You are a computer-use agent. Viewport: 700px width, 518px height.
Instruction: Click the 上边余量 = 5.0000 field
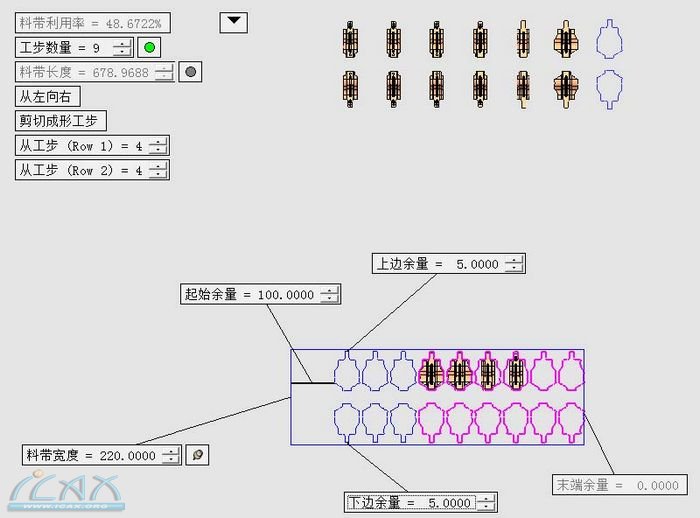pos(449,264)
